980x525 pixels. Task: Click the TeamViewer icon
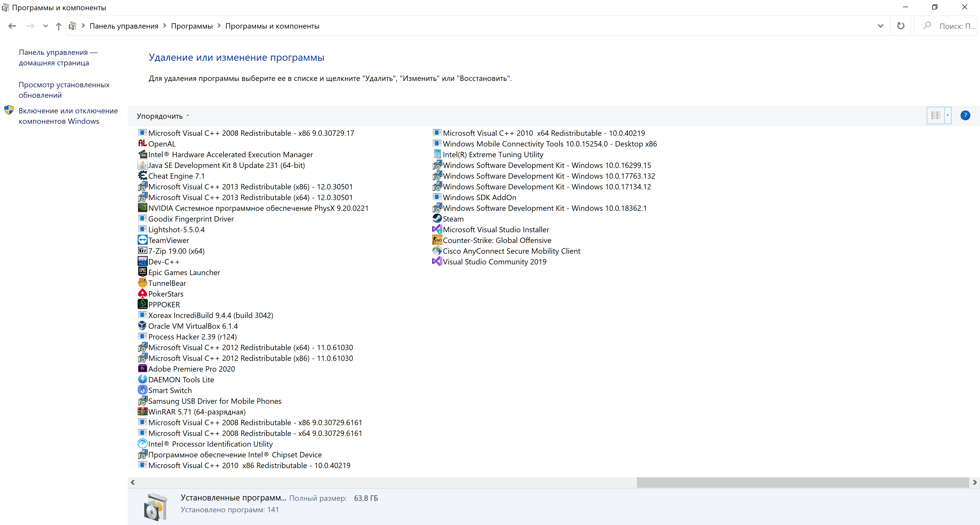(142, 240)
